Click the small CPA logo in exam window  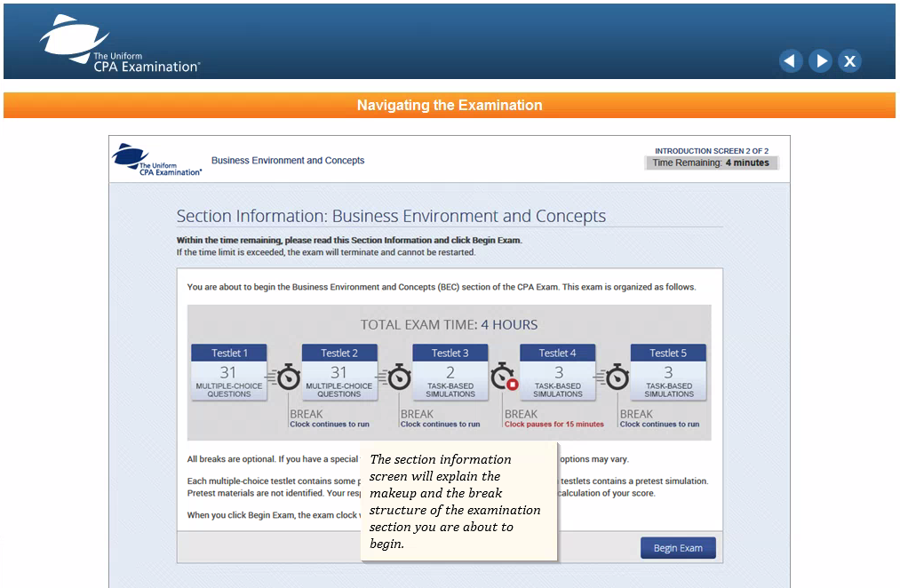156,160
